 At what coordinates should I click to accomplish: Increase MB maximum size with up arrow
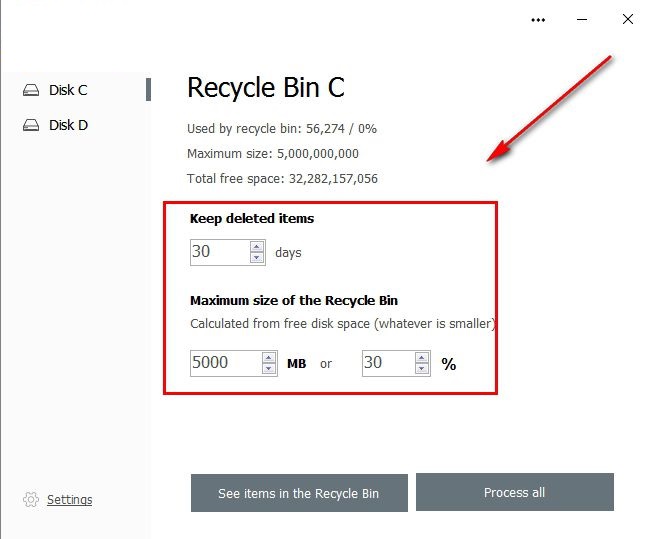point(269,358)
